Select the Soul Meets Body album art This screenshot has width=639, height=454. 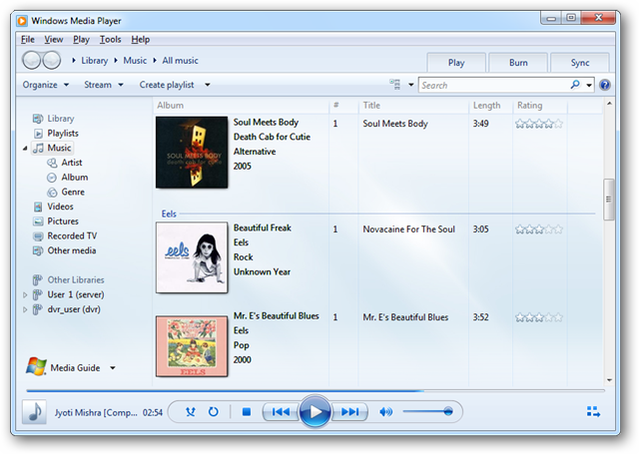pos(192,152)
